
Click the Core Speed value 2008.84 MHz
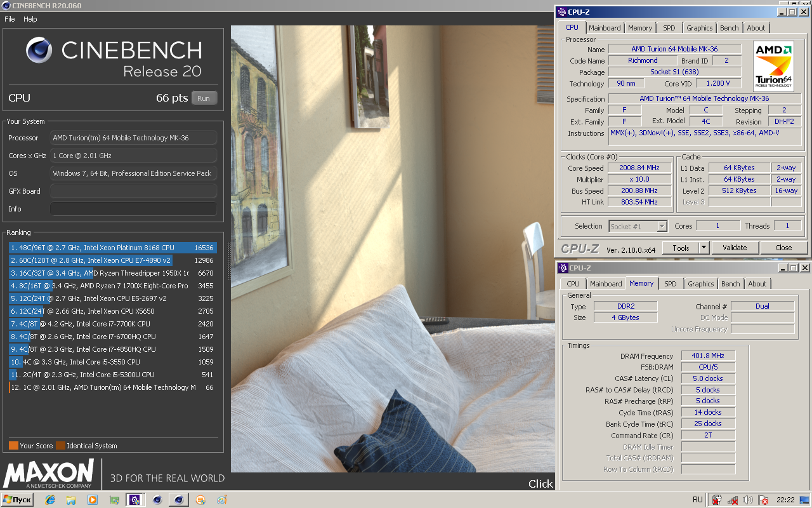pyautogui.click(x=639, y=168)
